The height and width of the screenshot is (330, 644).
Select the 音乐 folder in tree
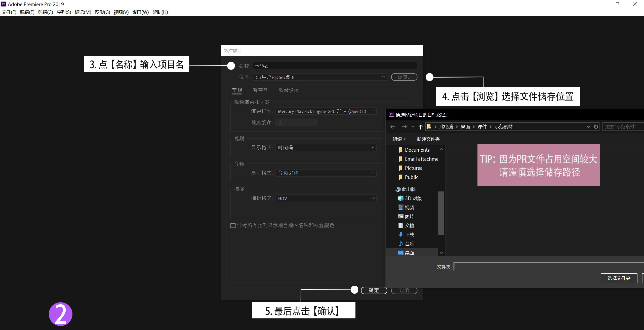pos(406,244)
